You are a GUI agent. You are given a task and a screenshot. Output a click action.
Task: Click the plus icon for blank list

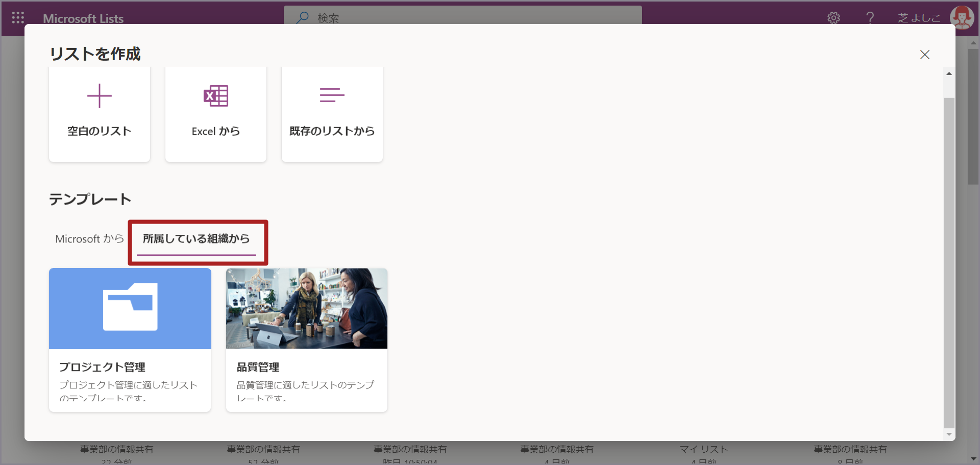[x=100, y=96]
